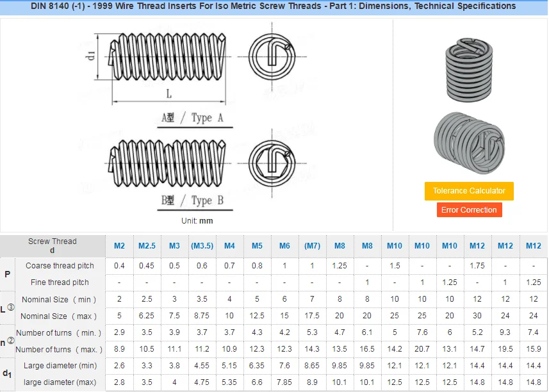The width and height of the screenshot is (549, 392).
Task: Click the Type A side-view drawing
Action: [167, 60]
